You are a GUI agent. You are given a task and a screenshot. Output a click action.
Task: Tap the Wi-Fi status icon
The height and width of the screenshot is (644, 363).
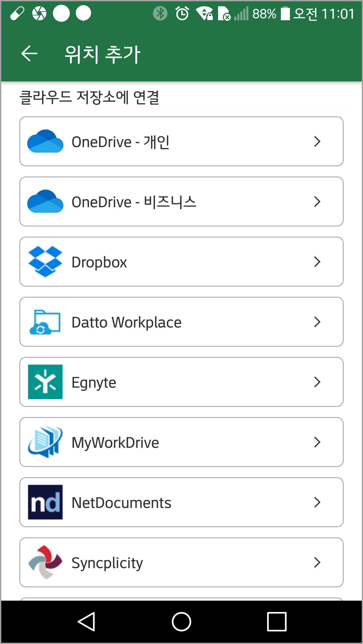tap(204, 13)
